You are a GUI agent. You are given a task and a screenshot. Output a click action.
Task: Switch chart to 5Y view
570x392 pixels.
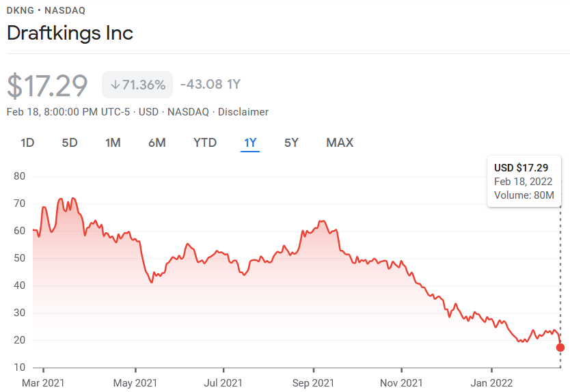pos(292,143)
